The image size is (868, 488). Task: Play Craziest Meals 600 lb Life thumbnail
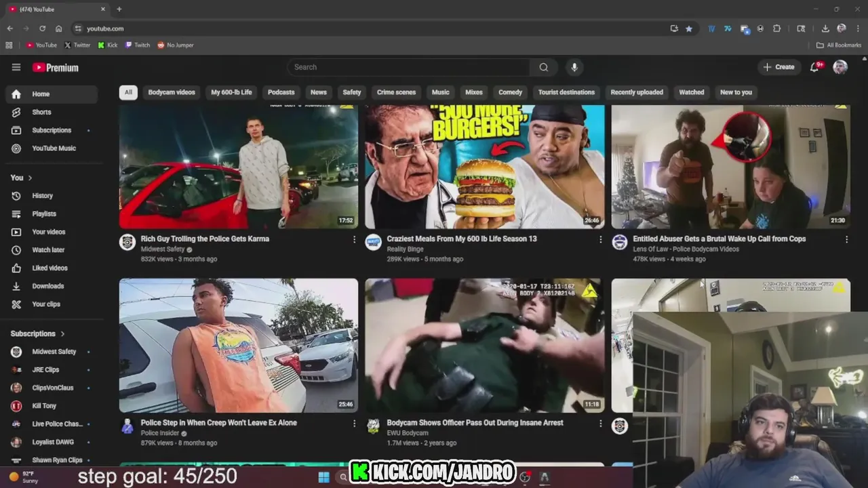[485, 167]
